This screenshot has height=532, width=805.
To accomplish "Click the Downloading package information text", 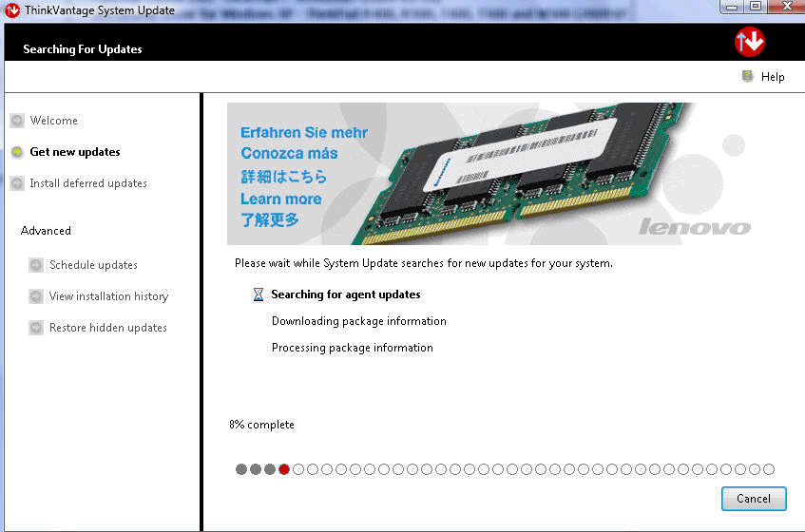I will point(359,321).
